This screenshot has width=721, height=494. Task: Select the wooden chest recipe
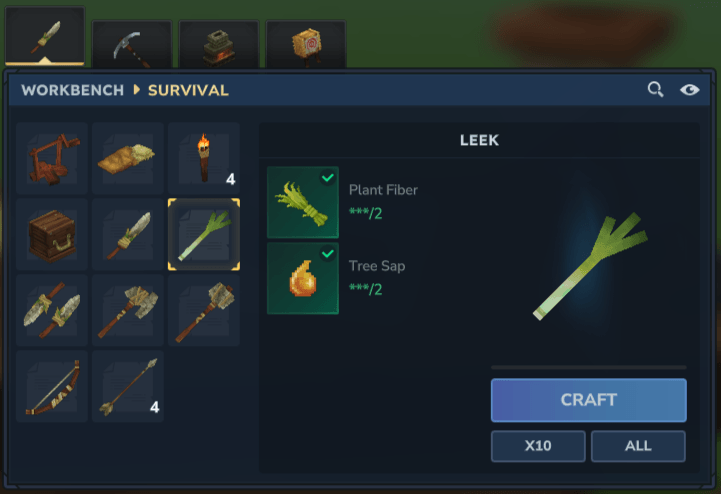(x=52, y=234)
